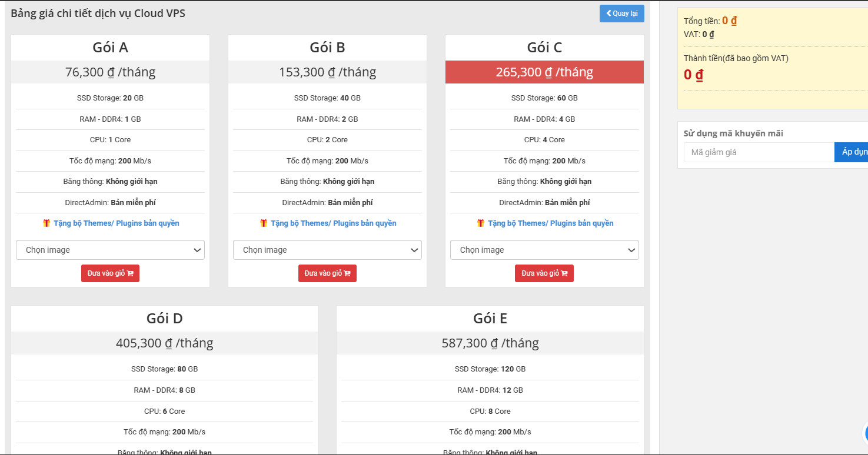868x455 pixels.
Task: Click the Gói E package title
Action: coord(490,319)
